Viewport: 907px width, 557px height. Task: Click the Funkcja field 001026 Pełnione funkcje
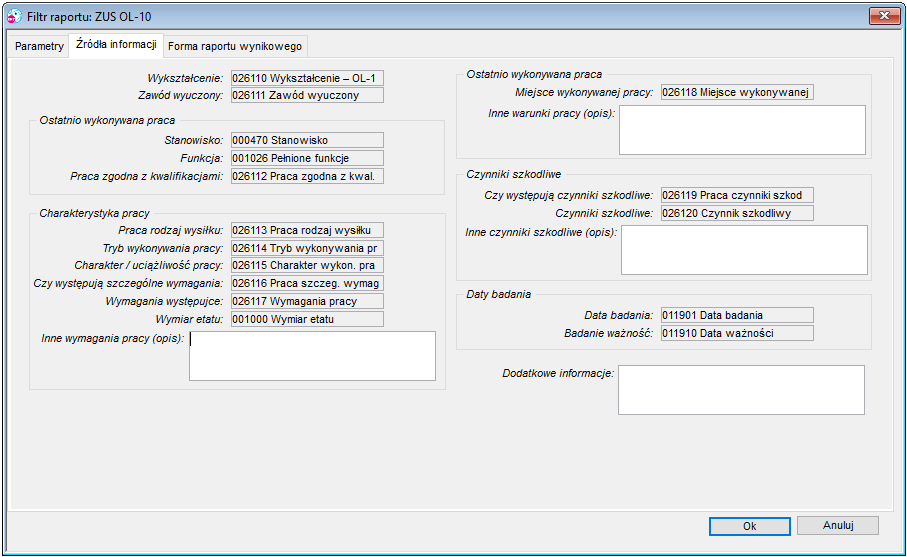307,158
